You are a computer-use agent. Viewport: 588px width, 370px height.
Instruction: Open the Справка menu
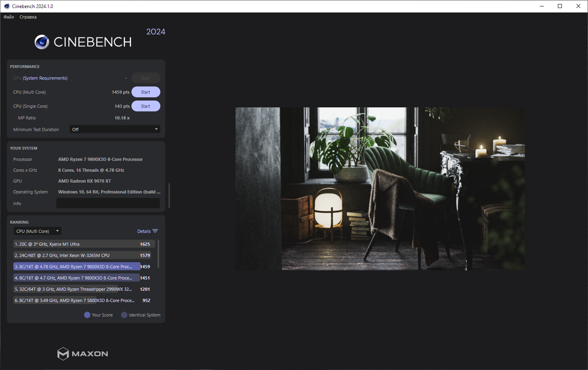(28, 17)
